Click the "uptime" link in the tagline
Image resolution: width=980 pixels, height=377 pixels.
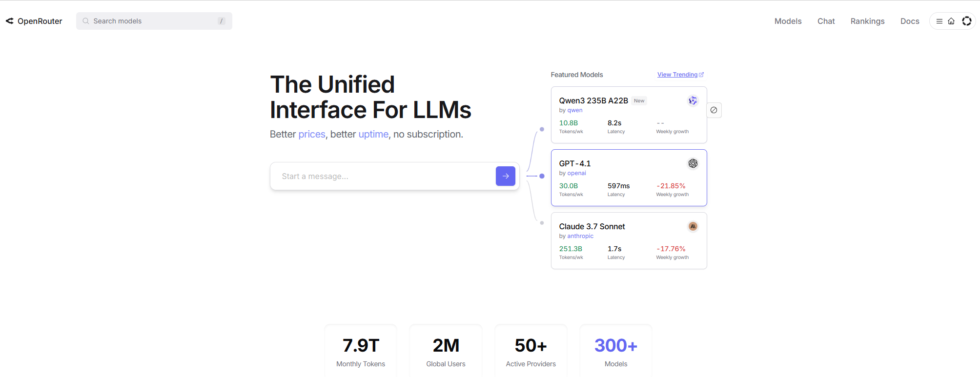(373, 134)
